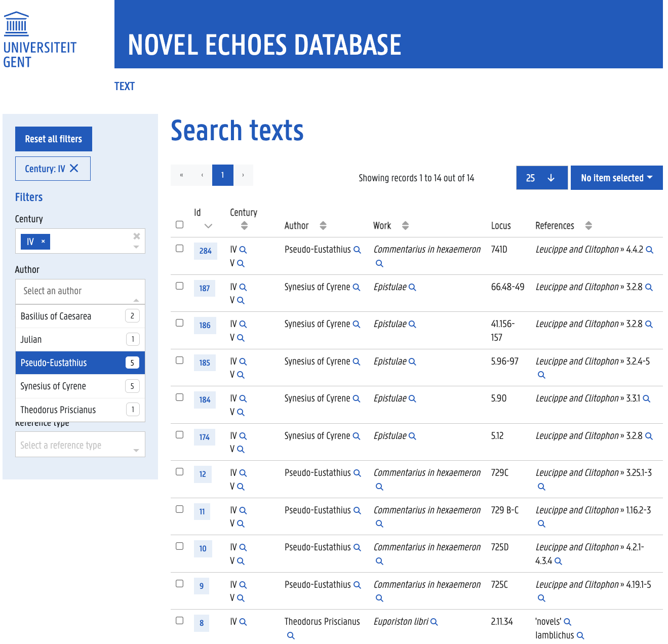Check the row 8 checkbox

[179, 620]
